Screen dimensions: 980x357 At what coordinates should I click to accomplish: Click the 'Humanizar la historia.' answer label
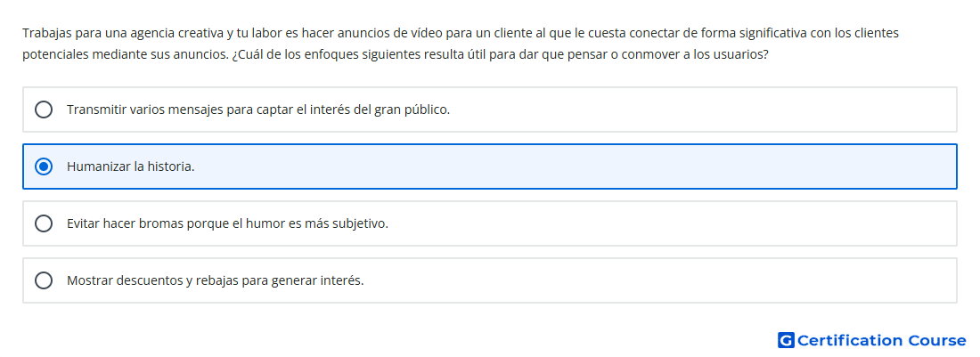coord(131,166)
